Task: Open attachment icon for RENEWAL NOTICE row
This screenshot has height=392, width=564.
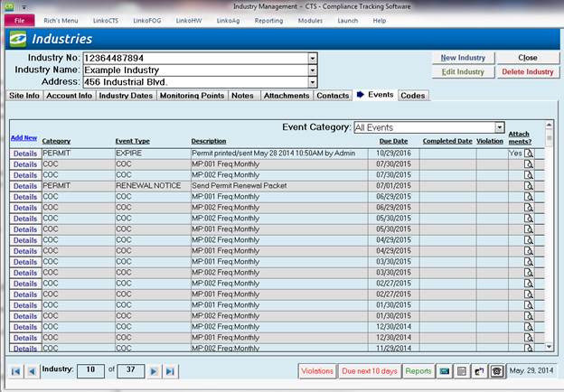Action: [x=530, y=186]
